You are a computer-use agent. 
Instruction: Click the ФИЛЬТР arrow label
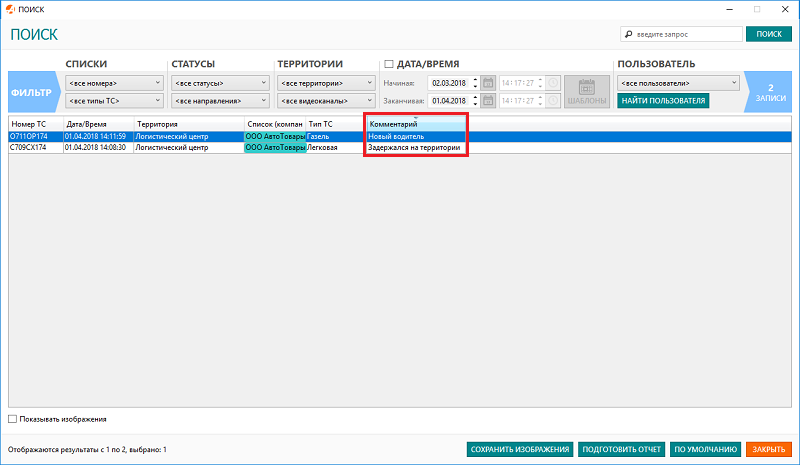coord(34,92)
